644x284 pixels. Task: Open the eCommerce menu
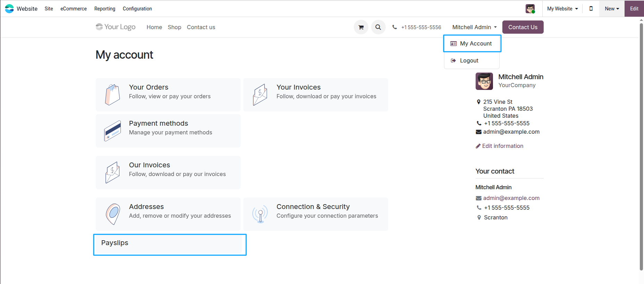[74, 9]
